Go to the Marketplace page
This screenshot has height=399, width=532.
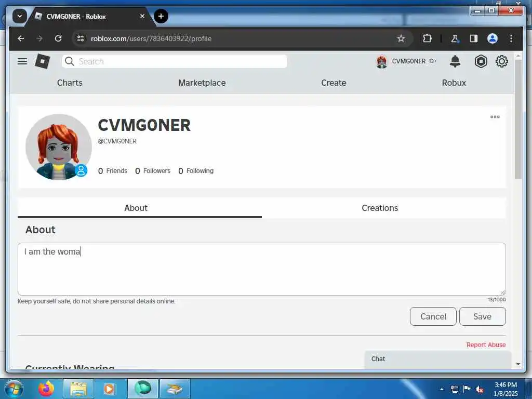(202, 83)
